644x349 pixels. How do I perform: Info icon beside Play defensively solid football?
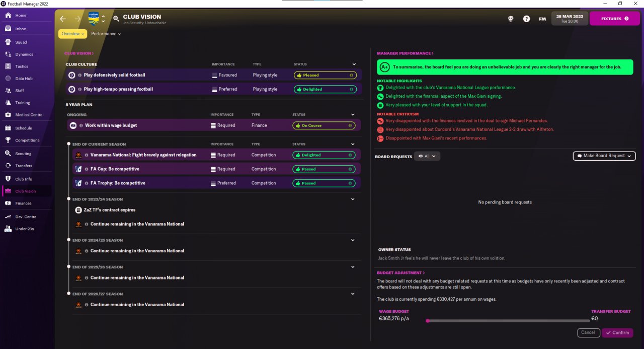click(x=80, y=75)
